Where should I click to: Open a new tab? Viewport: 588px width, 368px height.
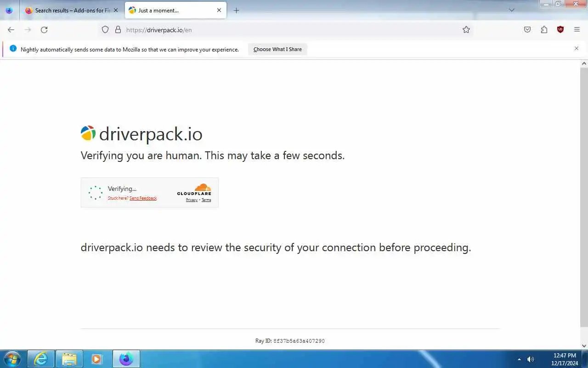point(236,10)
